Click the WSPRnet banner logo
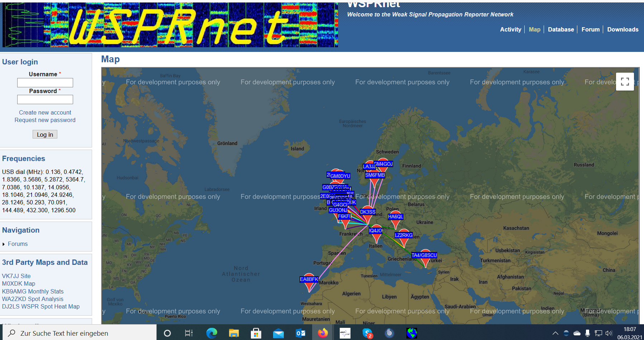Viewport: 644px width, 340px height. pos(170,25)
